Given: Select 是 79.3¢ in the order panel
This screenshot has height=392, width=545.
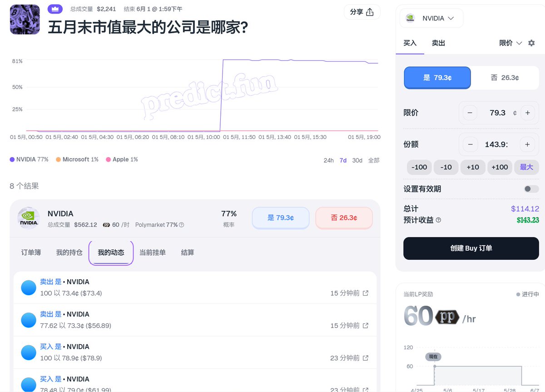Looking at the screenshot, I should coord(437,78).
